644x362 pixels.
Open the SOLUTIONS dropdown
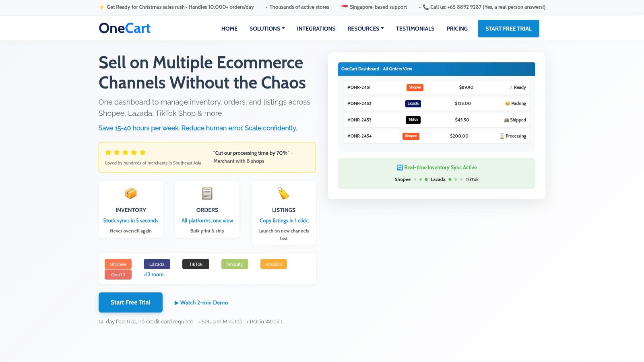267,29
